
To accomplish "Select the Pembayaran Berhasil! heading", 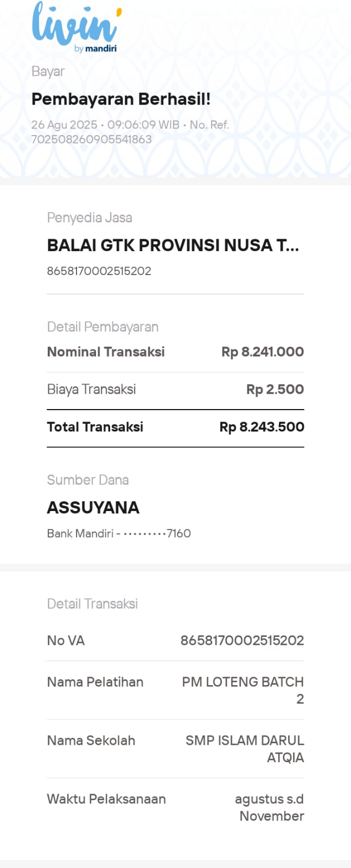I will [x=121, y=99].
